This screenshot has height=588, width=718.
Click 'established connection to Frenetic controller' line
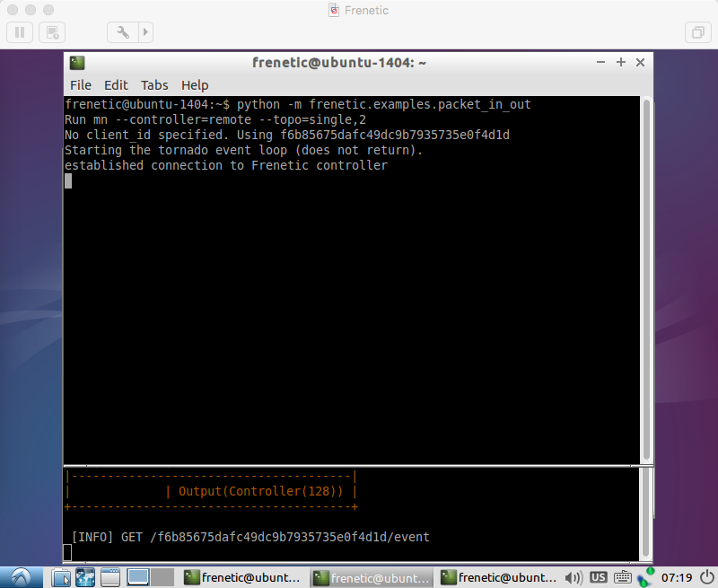pos(226,165)
